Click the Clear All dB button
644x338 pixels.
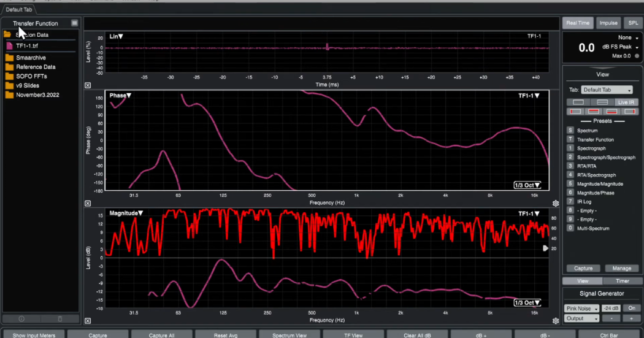point(417,334)
